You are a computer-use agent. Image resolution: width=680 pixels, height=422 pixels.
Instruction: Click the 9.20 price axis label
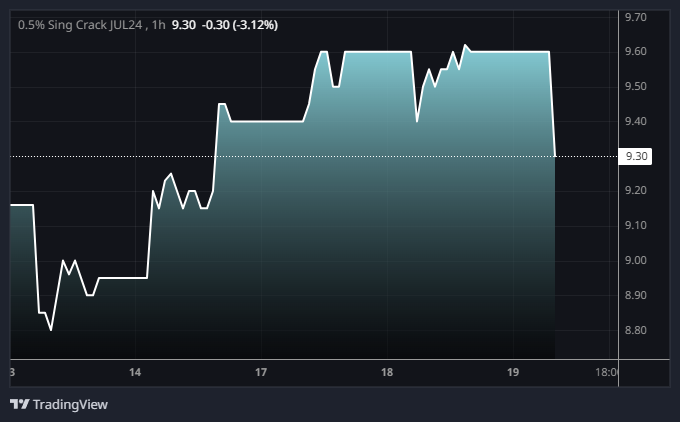(x=635, y=191)
